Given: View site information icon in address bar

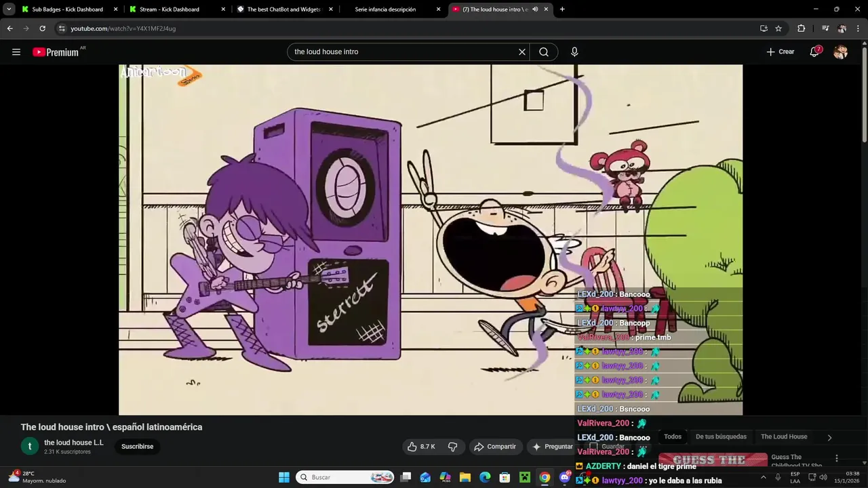Looking at the screenshot, I should [62, 28].
